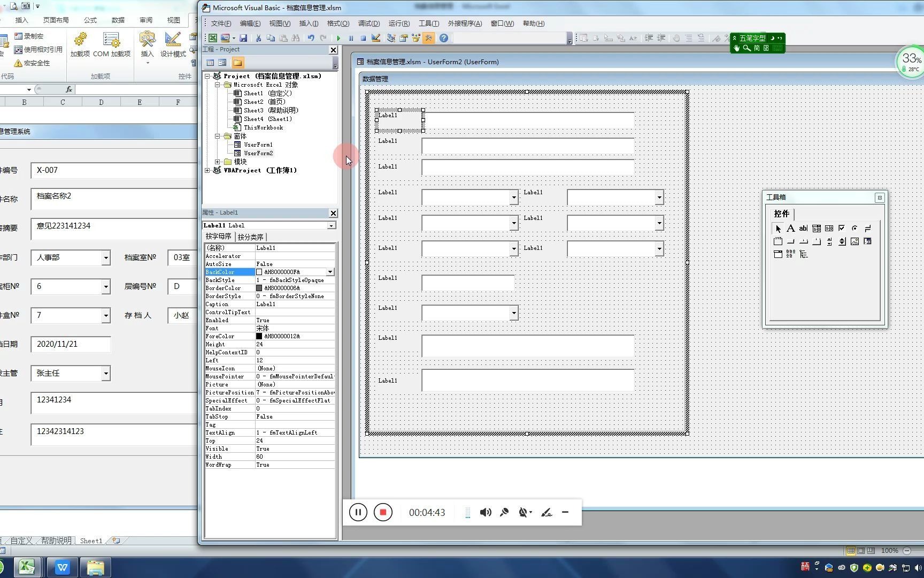This screenshot has height=578, width=924.
Task: Select the Frame tool in the Toolbox
Action: [x=778, y=241]
